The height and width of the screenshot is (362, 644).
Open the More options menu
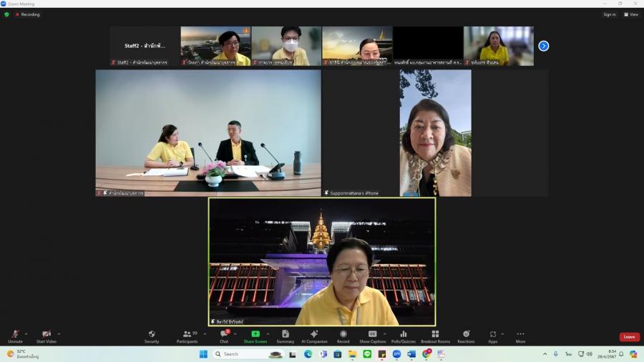pyautogui.click(x=520, y=334)
